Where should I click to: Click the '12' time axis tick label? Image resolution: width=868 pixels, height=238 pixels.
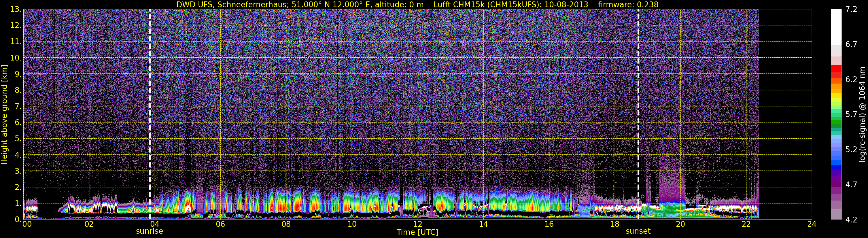point(417,224)
